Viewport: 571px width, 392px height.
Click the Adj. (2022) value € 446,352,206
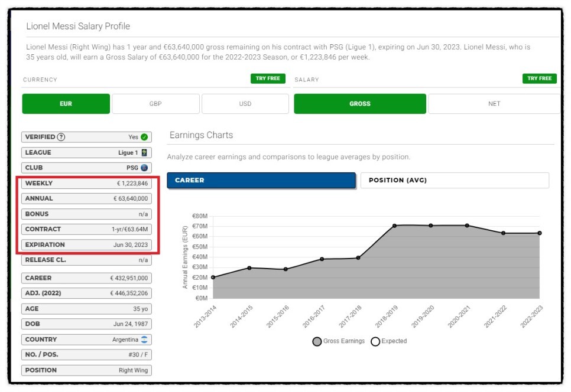tap(129, 293)
